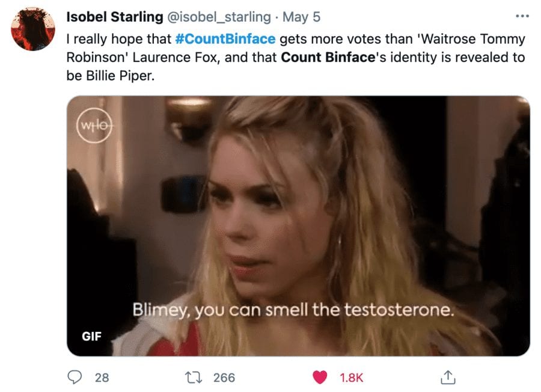Open the #CountBinface hashtag
This screenshot has height=392, width=541.
(x=225, y=39)
